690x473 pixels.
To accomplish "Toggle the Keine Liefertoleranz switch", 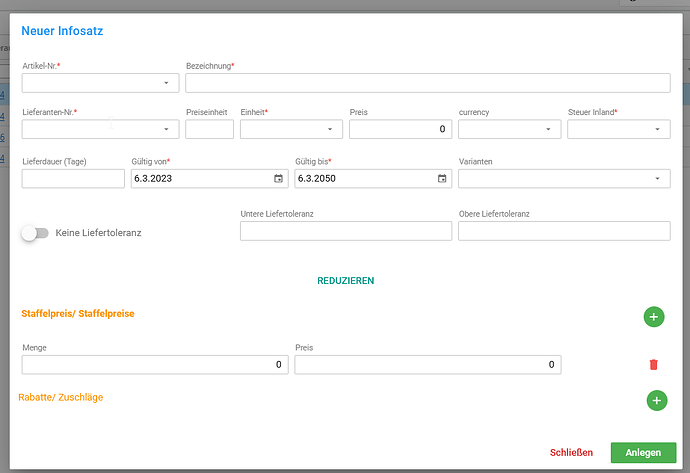I will click(35, 233).
